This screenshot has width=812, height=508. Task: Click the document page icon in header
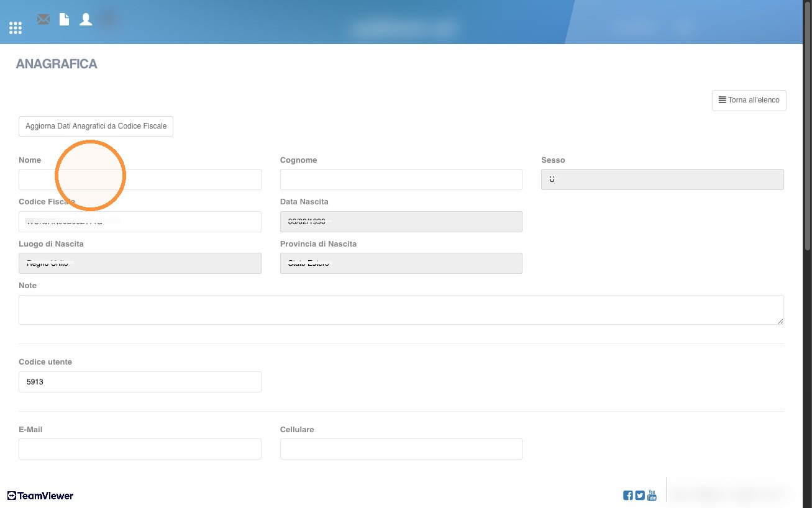coord(64,19)
